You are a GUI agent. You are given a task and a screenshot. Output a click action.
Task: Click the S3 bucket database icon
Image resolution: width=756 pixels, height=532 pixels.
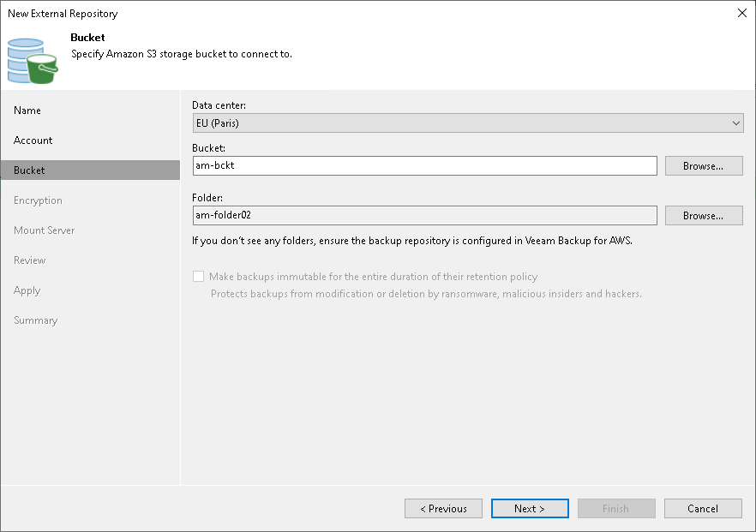click(33, 61)
